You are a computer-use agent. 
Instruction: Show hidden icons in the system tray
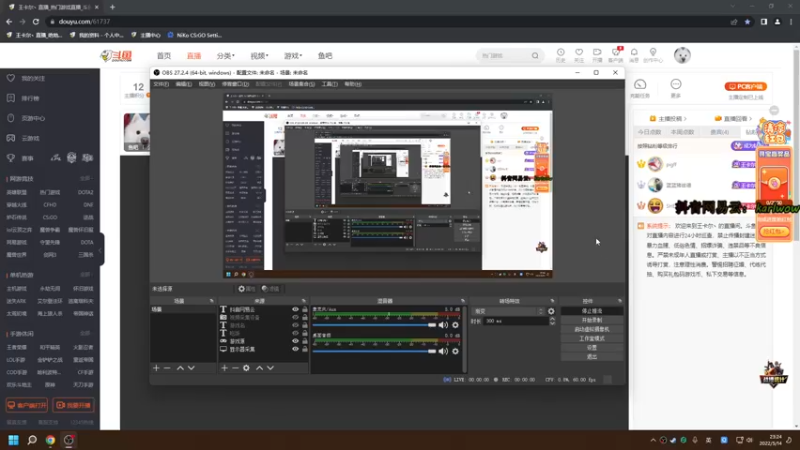tap(653, 440)
